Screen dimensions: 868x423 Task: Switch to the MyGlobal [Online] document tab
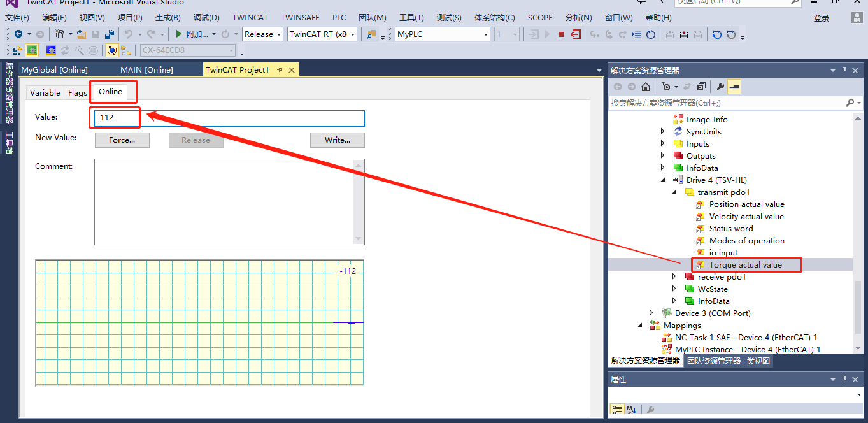tap(55, 70)
